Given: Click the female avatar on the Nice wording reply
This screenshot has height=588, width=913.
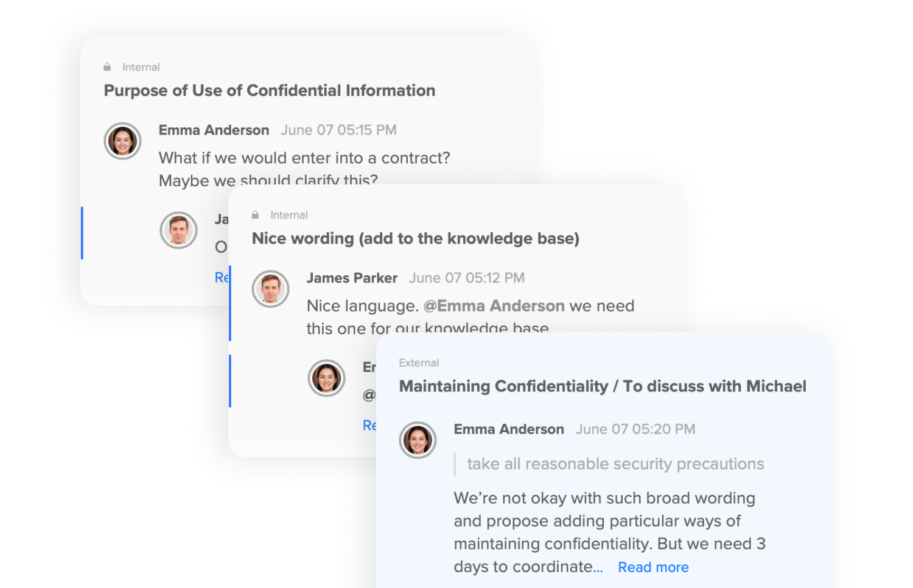Looking at the screenshot, I should coord(326,378).
